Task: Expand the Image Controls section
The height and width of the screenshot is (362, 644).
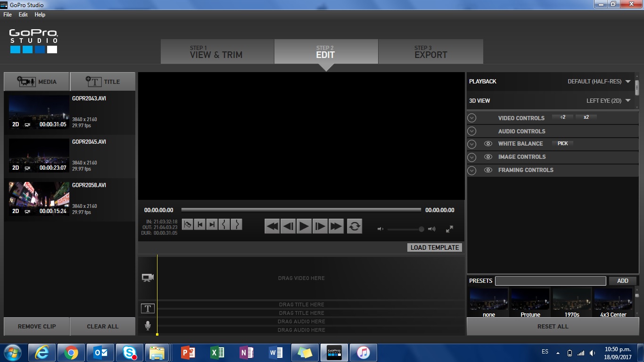Action: (x=471, y=157)
